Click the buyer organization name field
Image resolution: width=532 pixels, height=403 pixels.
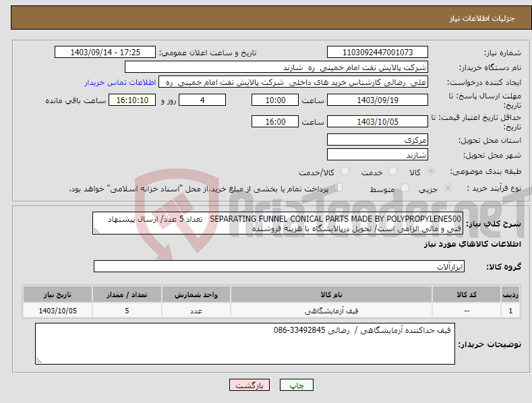(276, 67)
